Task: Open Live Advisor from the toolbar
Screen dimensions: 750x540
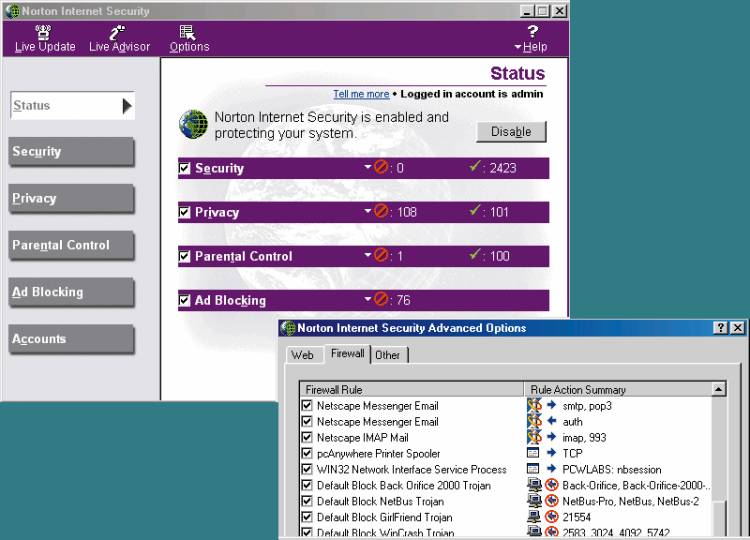Action: click(119, 38)
